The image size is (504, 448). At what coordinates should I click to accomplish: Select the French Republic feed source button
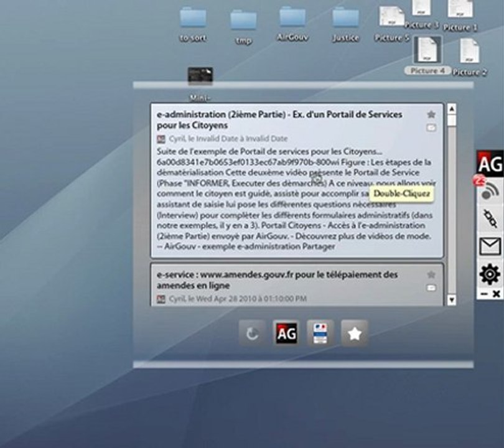[x=320, y=333]
